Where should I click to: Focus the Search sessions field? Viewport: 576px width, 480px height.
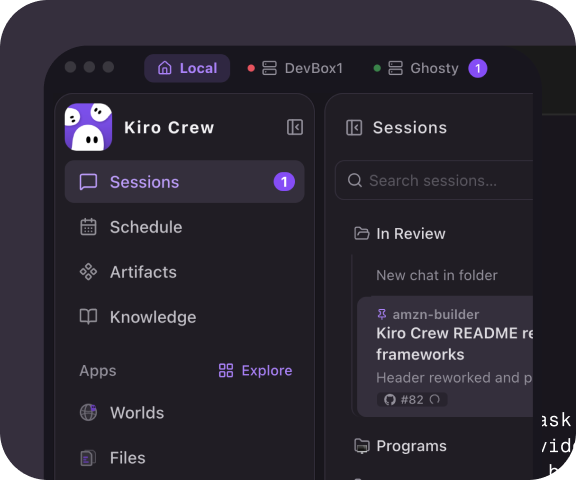(434, 180)
